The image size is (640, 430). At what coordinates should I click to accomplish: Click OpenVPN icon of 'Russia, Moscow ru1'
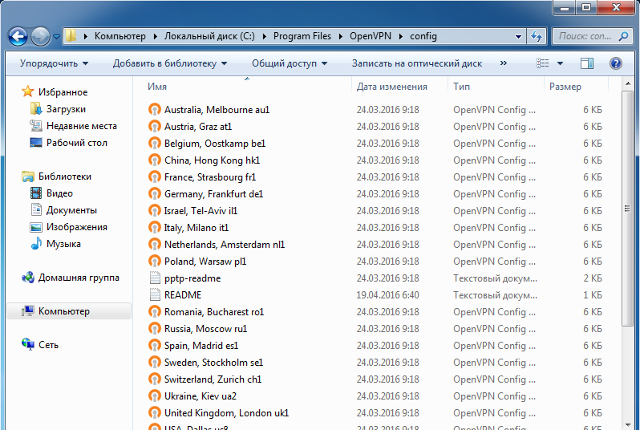click(x=154, y=329)
